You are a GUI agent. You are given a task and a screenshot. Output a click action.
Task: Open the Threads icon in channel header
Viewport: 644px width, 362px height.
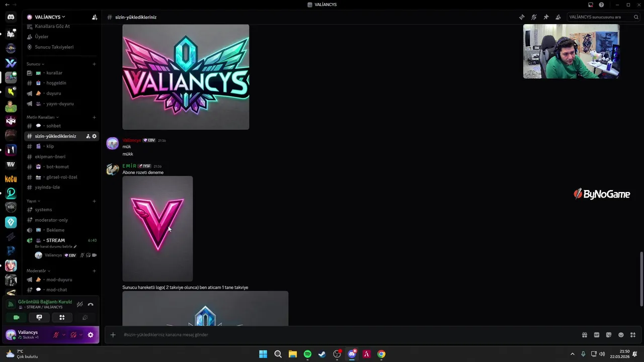(x=522, y=17)
